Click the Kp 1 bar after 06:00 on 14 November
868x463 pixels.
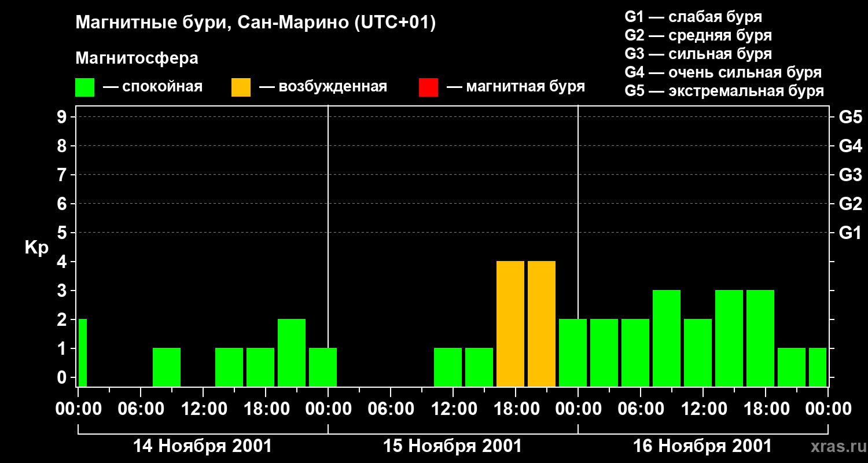[x=167, y=367]
